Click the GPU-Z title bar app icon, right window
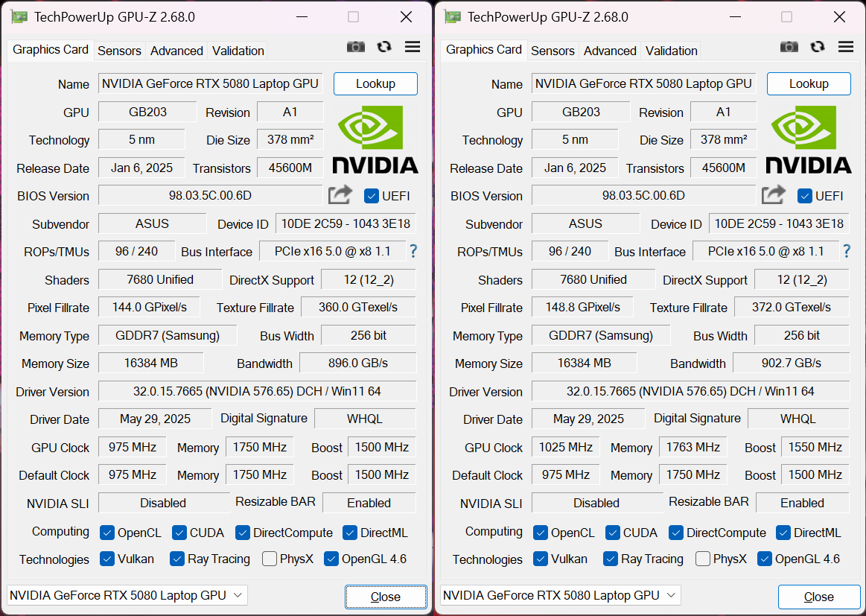The width and height of the screenshot is (866, 616). [x=452, y=16]
